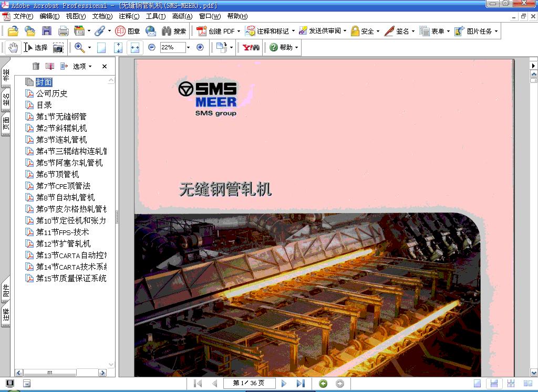Screen dimensions: 538x392
Task: Click the fit page icon
Action: point(118,48)
